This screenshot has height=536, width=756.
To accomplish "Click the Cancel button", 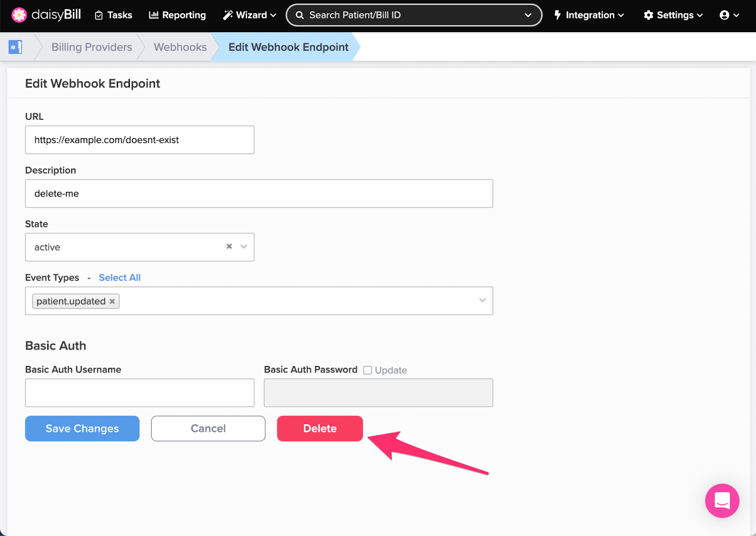I will click(x=208, y=429).
